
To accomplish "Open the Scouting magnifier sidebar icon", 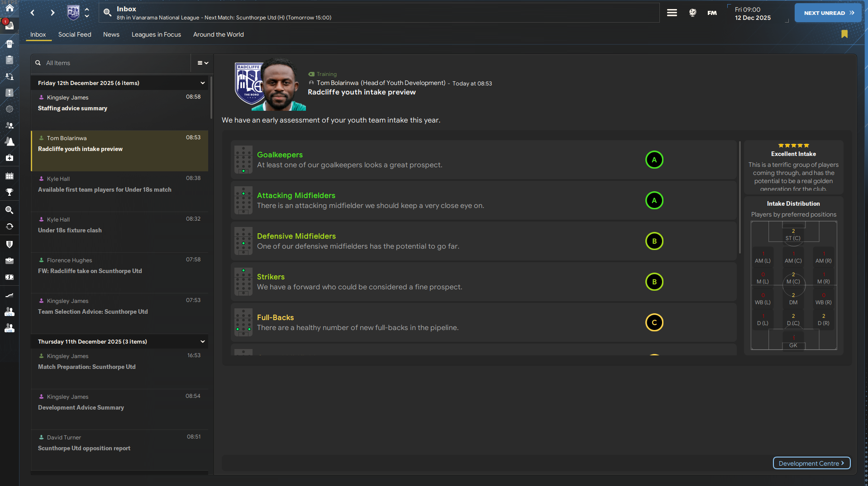I will coord(10,210).
